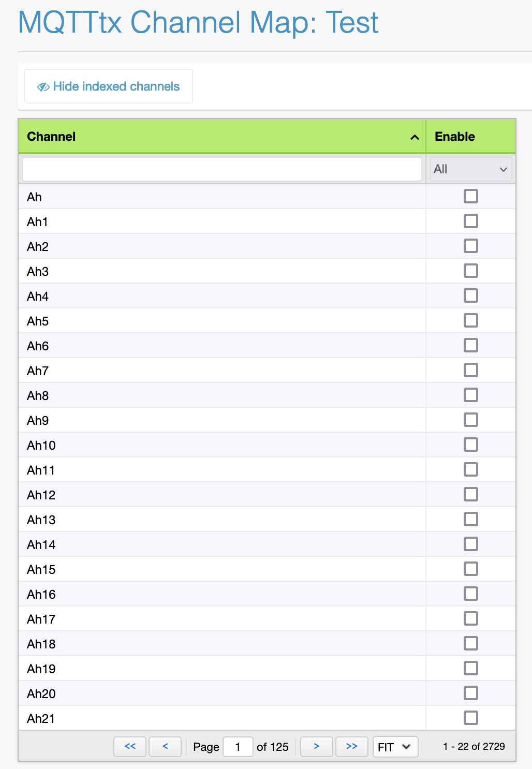Screen dimensions: 532x769
Task: Click the last-page >> navigation icon
Action: (351, 746)
